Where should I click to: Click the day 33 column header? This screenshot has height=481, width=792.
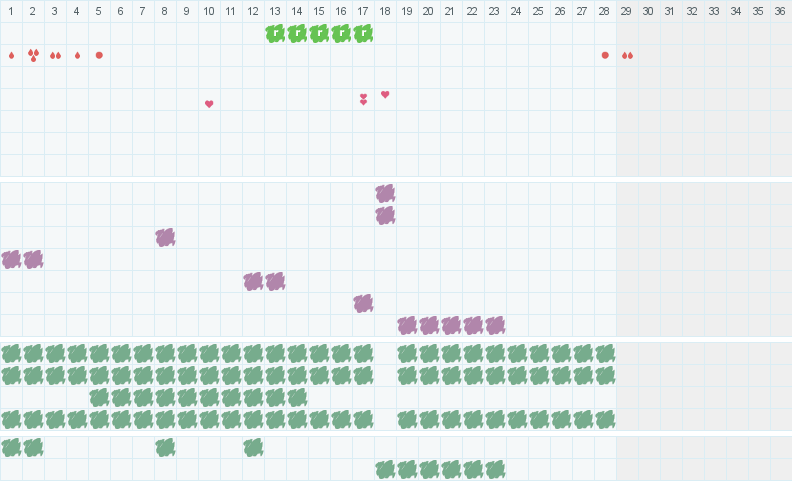tap(715, 11)
